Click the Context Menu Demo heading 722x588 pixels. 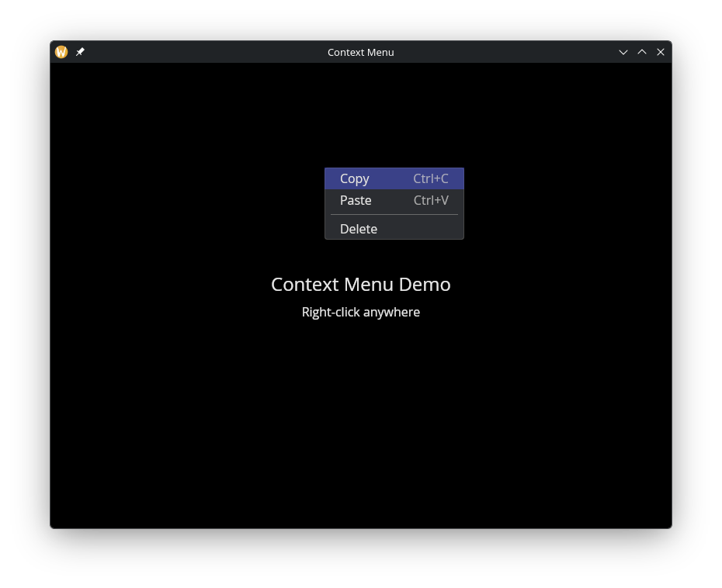(x=360, y=284)
